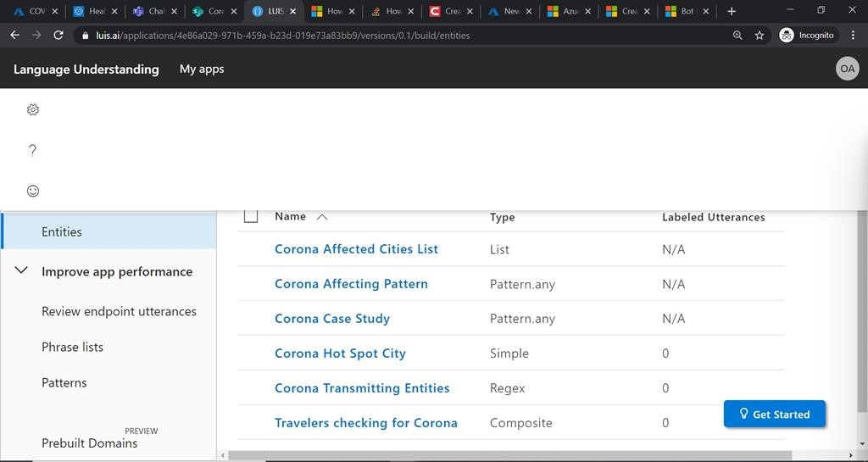This screenshot has height=462, width=868.
Task: Sort entities by the Name column arrow
Action: click(322, 217)
